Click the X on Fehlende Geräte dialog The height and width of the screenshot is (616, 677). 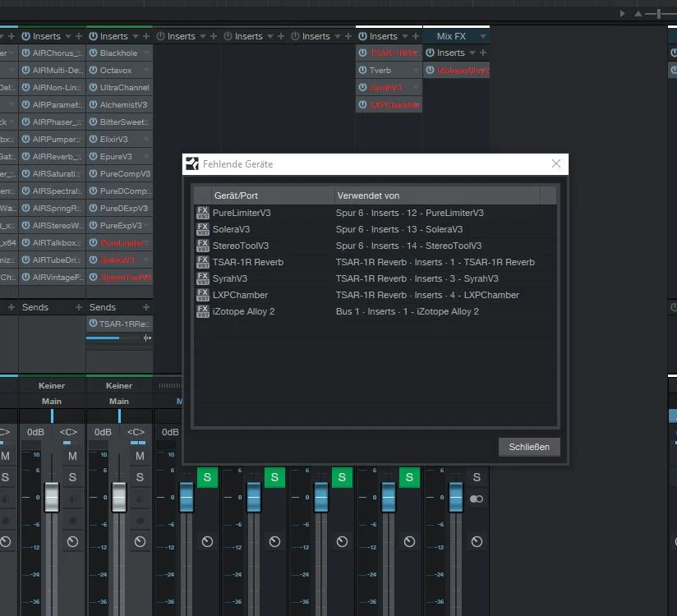[x=556, y=163]
